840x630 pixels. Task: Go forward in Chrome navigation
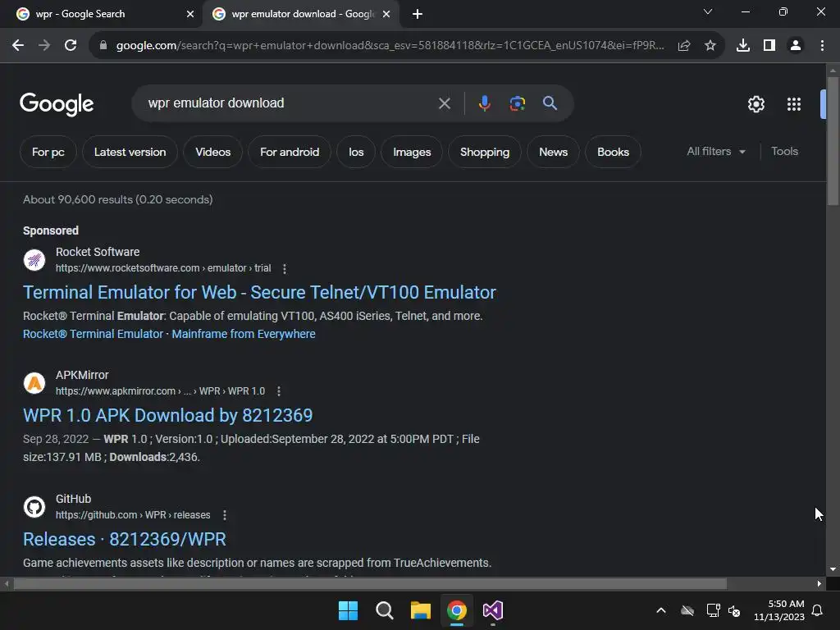tap(44, 46)
